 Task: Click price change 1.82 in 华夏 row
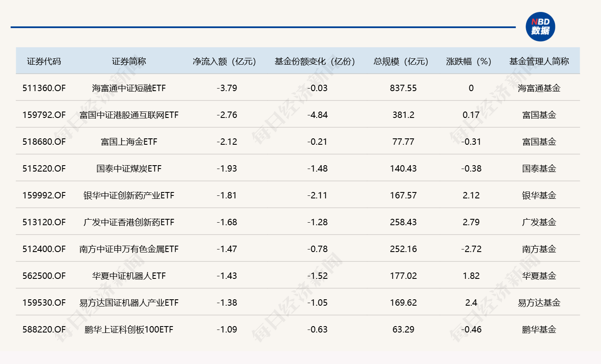tap(471, 276)
